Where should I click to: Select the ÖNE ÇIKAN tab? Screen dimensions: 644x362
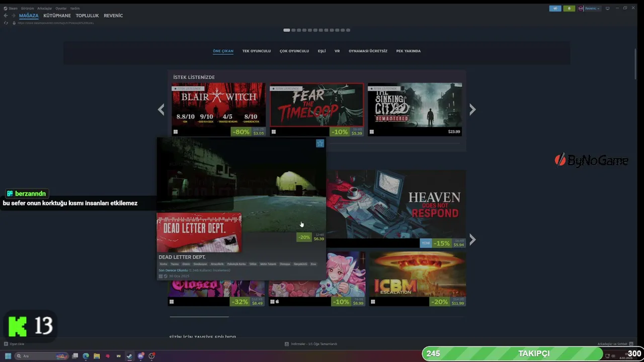point(223,51)
